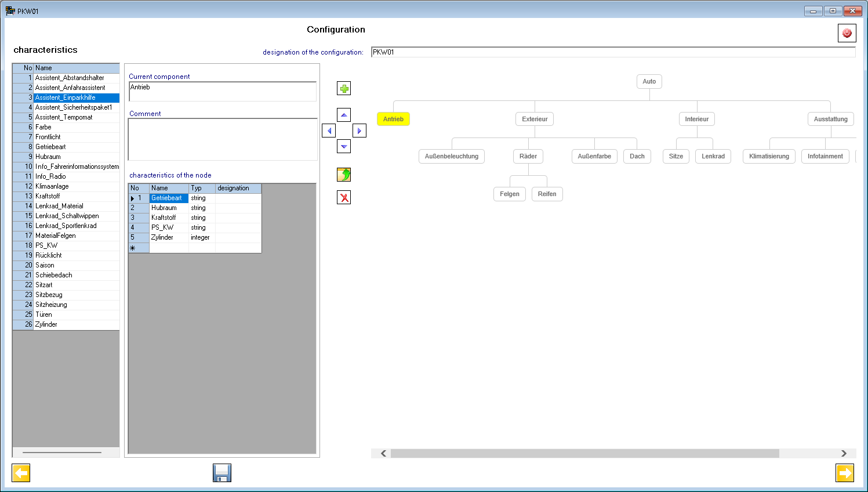Select Klimaanlage in characteristics list
The image size is (868, 492).
[52, 186]
